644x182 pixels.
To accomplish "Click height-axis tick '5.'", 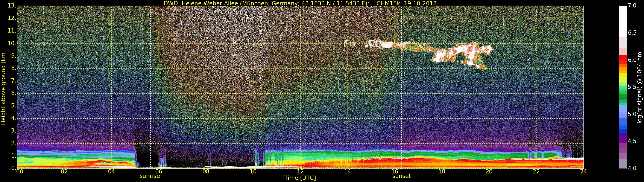I will 14,106.
